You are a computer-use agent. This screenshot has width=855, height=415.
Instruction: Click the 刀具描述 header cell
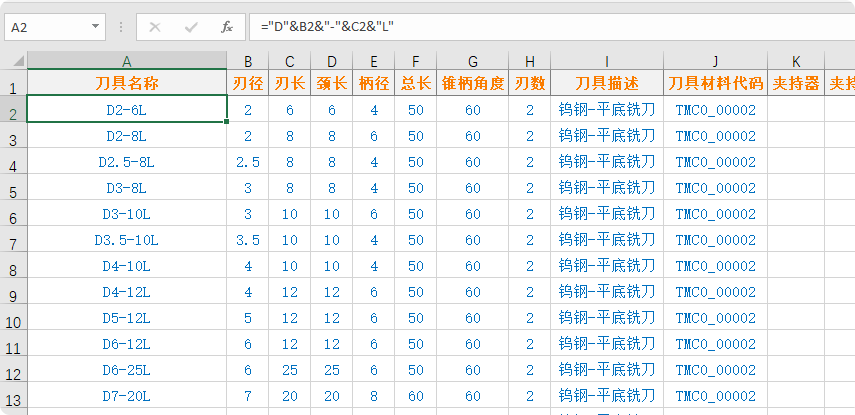[607, 83]
